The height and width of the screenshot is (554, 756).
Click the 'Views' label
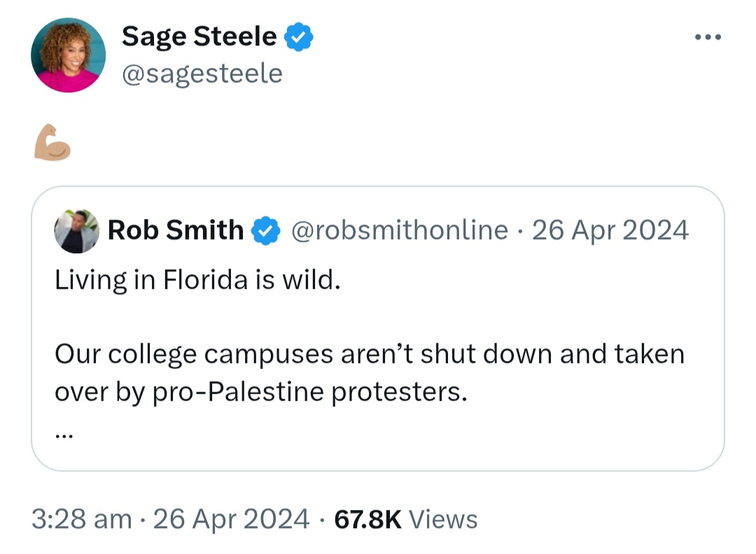[x=443, y=519]
